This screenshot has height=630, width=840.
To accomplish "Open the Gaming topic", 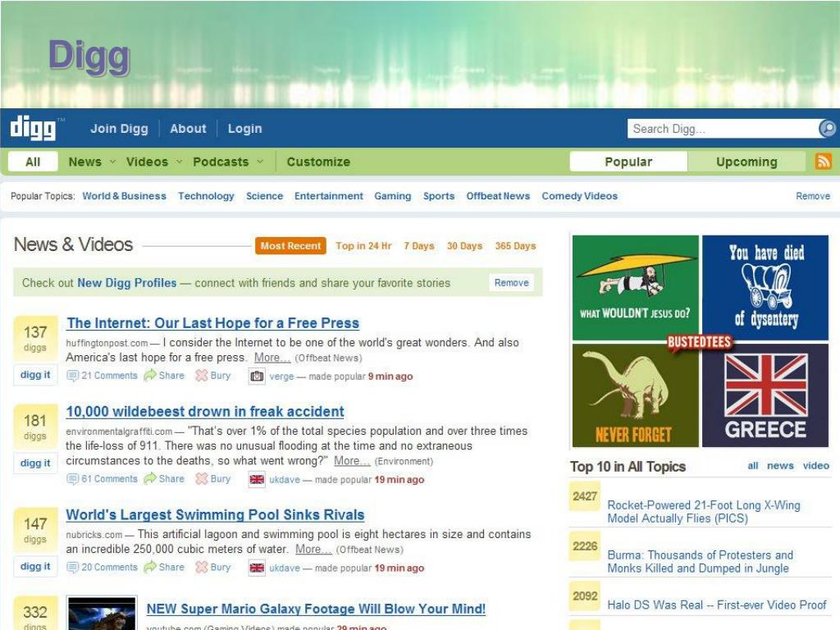I will (x=393, y=196).
